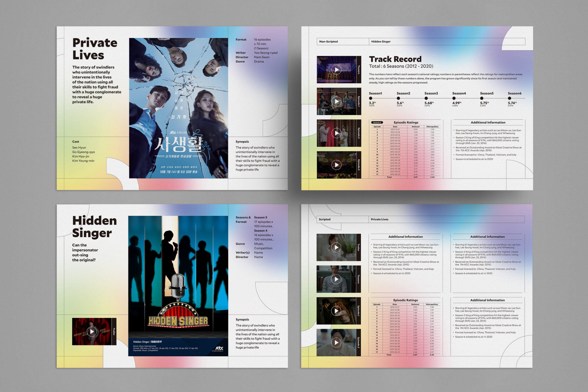
Task: Click date '2012-12-21' in the Season.6 table
Action: tap(395, 130)
